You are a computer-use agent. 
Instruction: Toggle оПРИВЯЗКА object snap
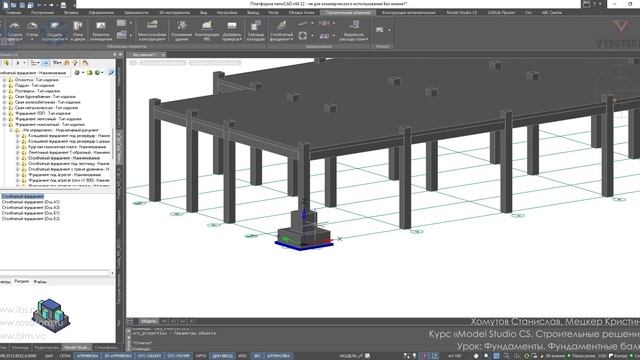(x=88, y=356)
